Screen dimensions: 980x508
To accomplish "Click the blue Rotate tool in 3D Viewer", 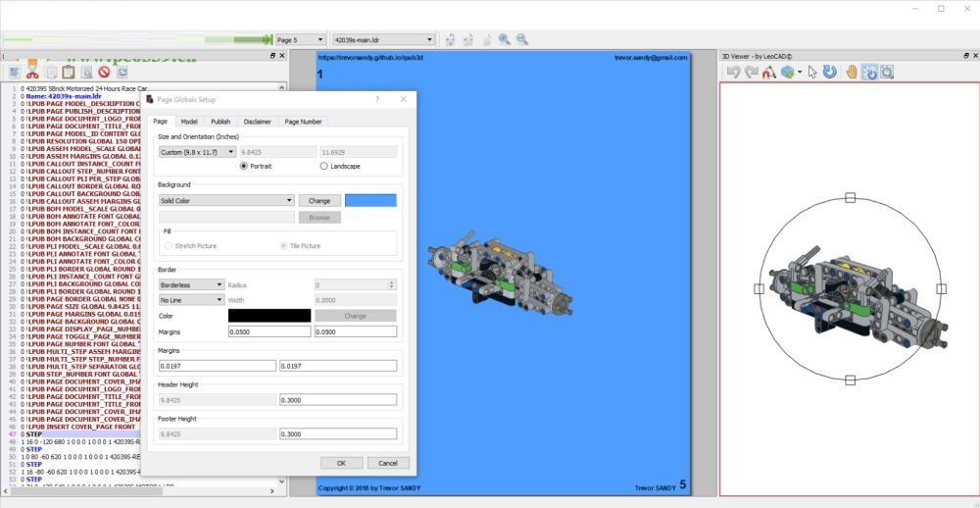I will click(x=829, y=72).
